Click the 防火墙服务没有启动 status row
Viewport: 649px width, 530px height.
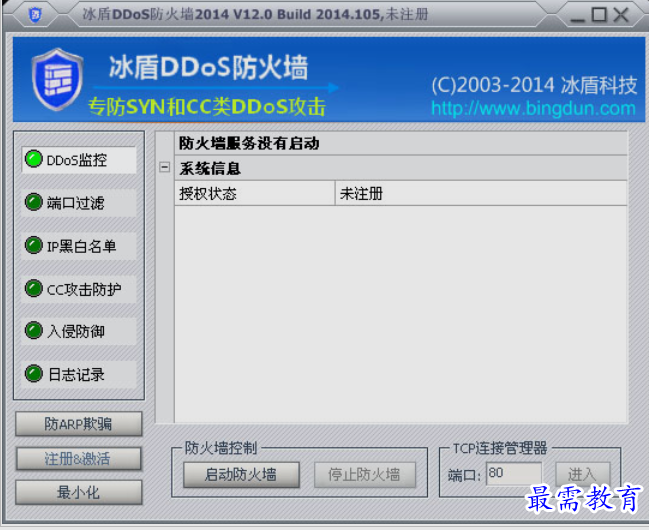tap(401, 143)
